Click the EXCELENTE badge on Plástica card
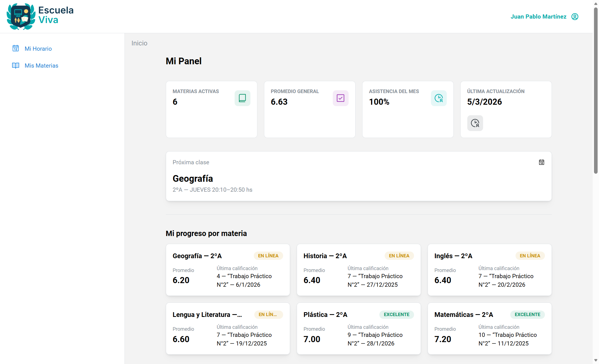 click(397, 314)
